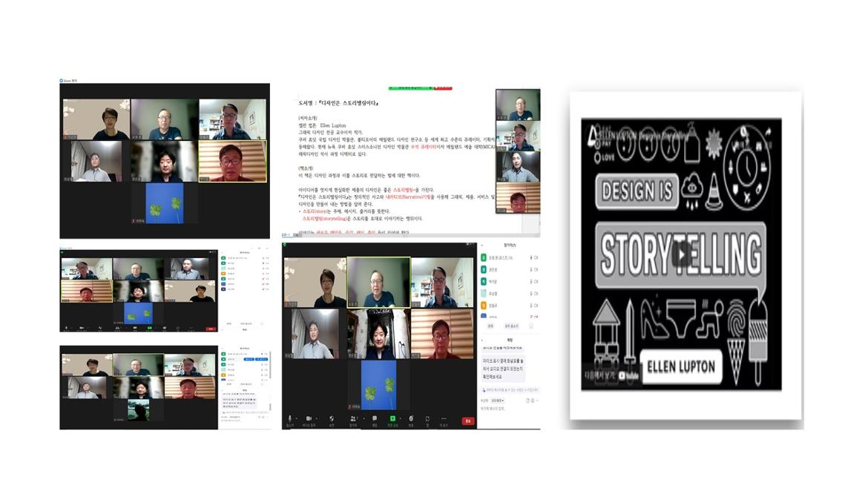
Task: Click the Invite (초대) button under participants
Action: [x=490, y=326]
